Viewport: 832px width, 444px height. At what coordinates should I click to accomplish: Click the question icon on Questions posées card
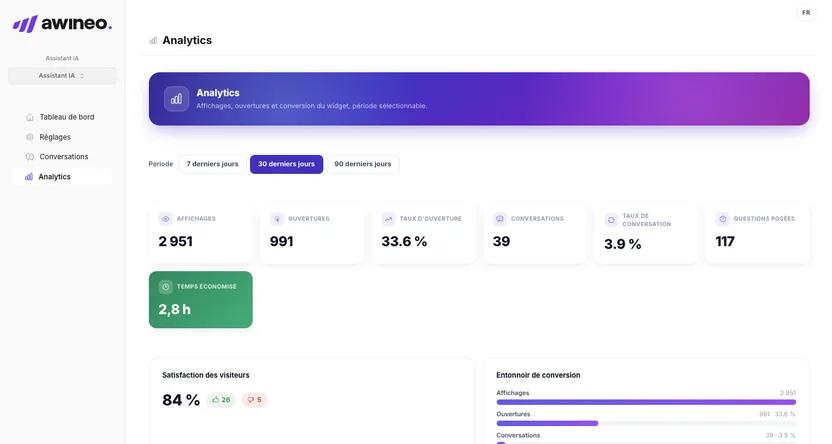coord(723,219)
